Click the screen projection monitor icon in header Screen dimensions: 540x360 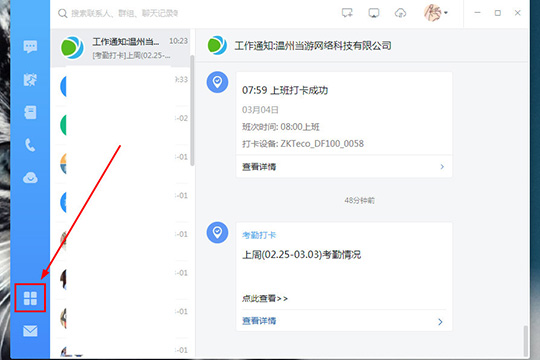point(374,13)
